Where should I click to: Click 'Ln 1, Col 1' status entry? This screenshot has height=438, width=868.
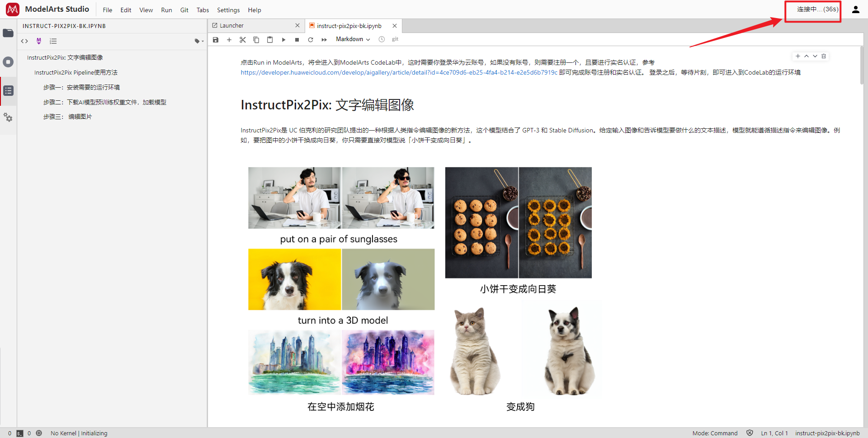774,433
